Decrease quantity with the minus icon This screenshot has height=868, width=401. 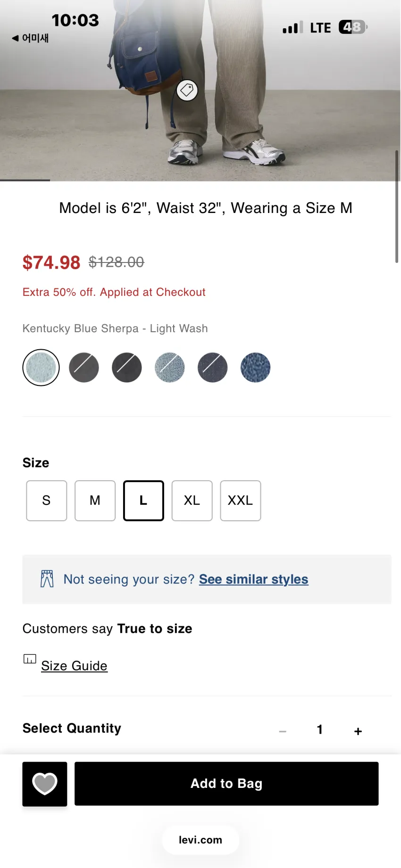[283, 731]
